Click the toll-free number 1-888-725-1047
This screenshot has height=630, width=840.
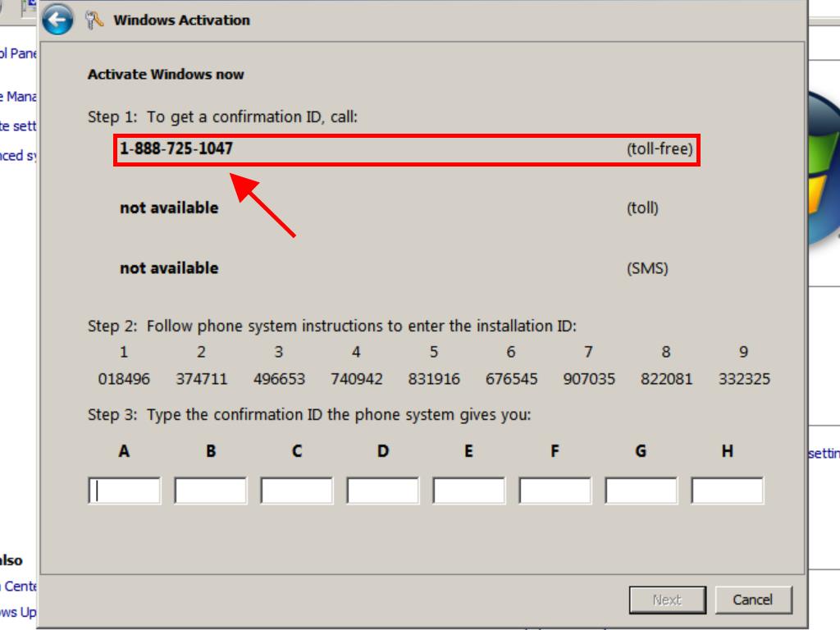(176, 149)
